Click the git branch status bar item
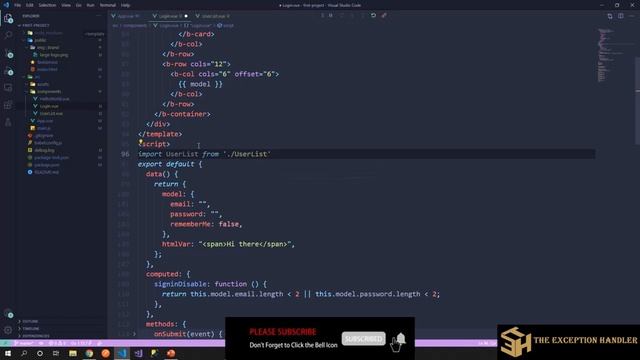Viewport: 640px width, 360px height. click(24, 343)
